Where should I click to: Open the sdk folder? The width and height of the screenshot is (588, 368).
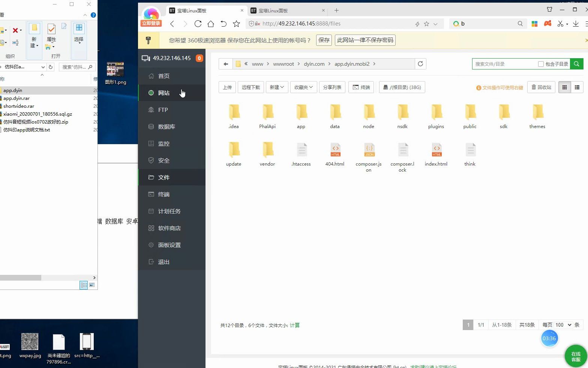504,116
